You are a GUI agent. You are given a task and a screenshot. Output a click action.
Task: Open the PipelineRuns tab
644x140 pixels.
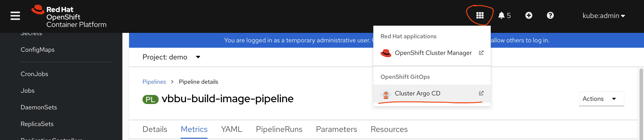point(279,129)
